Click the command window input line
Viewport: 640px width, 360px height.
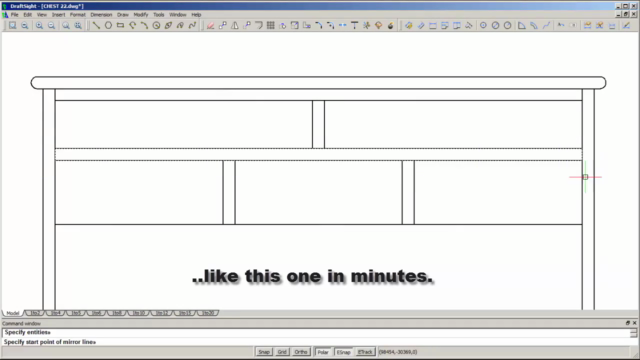[316, 342]
